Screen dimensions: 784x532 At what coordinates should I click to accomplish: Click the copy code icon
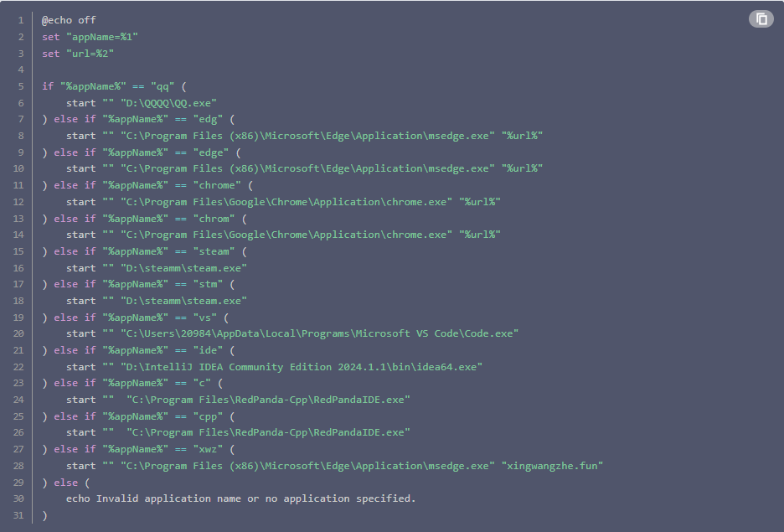pyautogui.click(x=761, y=19)
